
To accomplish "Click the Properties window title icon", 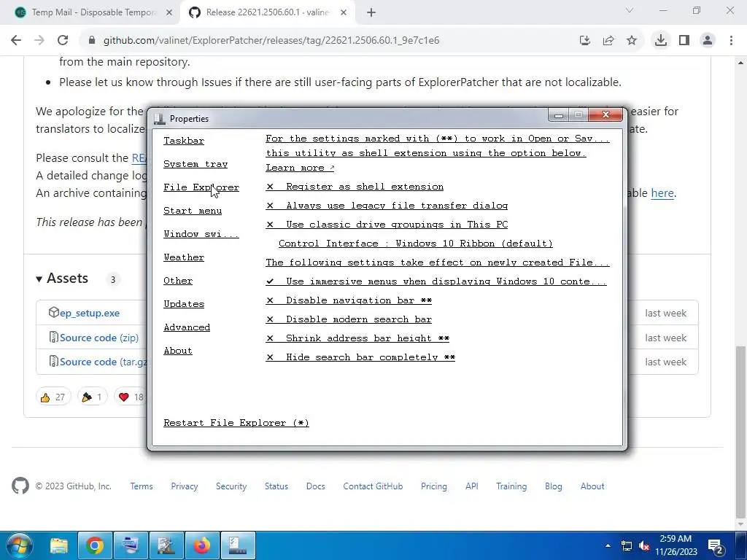I will (x=160, y=119).
